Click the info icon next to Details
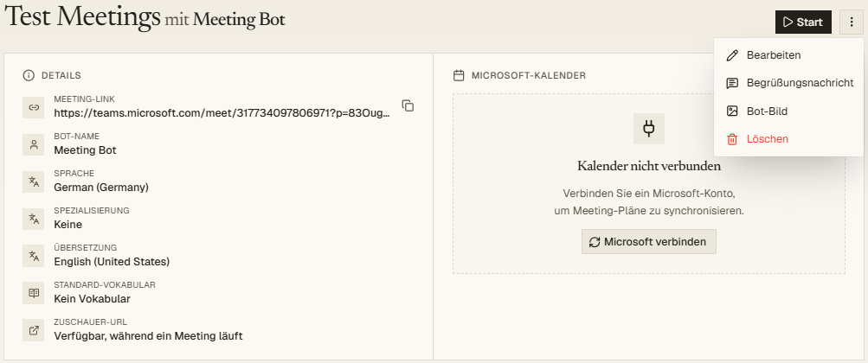This screenshot has height=363, width=868. click(29, 76)
